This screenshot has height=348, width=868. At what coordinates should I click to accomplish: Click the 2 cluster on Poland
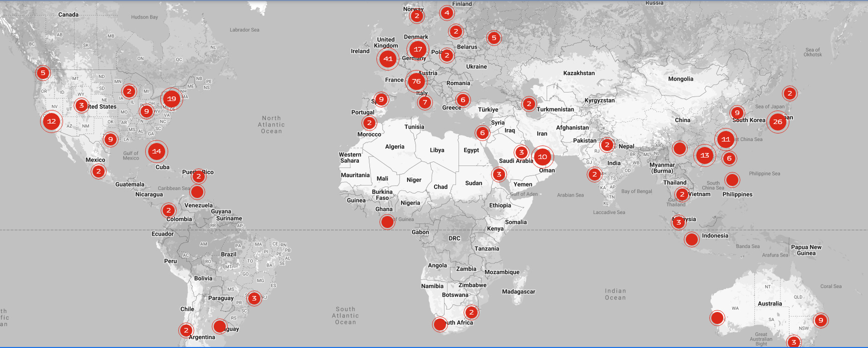(447, 55)
